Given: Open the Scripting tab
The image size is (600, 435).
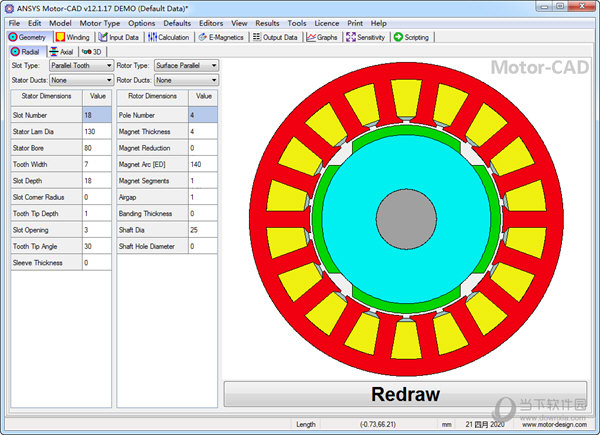Looking at the screenshot, I should coord(412,37).
